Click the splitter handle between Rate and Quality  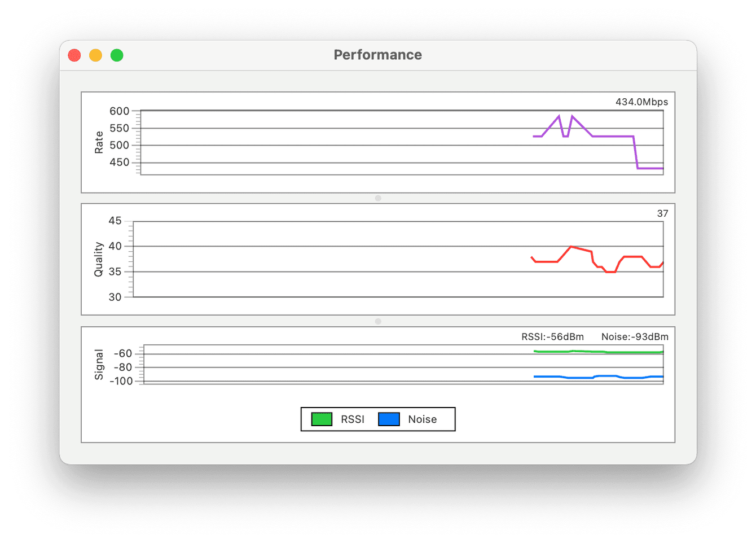[x=378, y=198]
